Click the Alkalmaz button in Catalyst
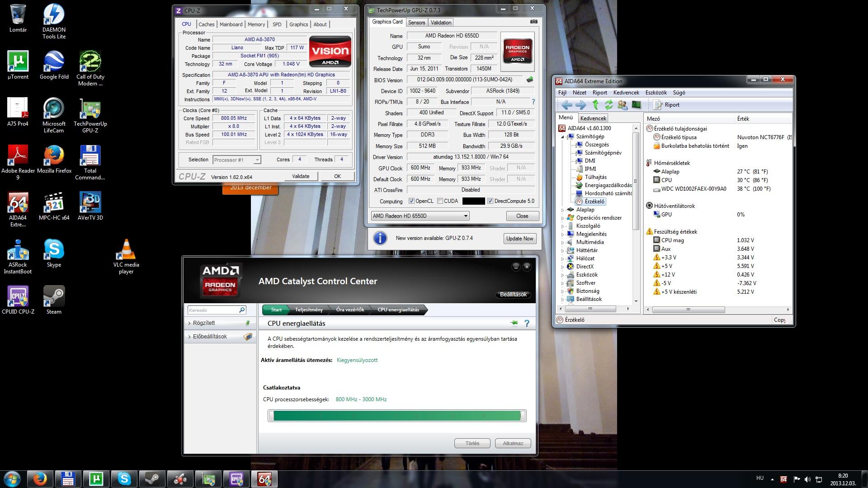868x488 pixels. point(513,443)
